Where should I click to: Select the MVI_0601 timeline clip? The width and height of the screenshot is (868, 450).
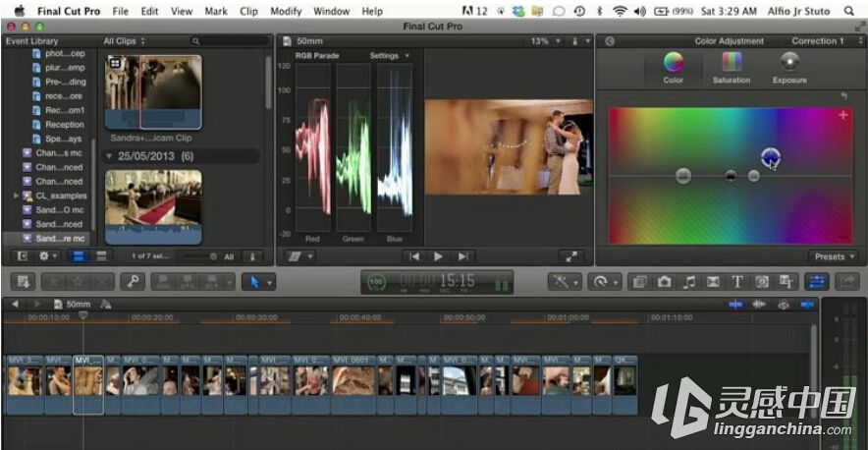(353, 385)
